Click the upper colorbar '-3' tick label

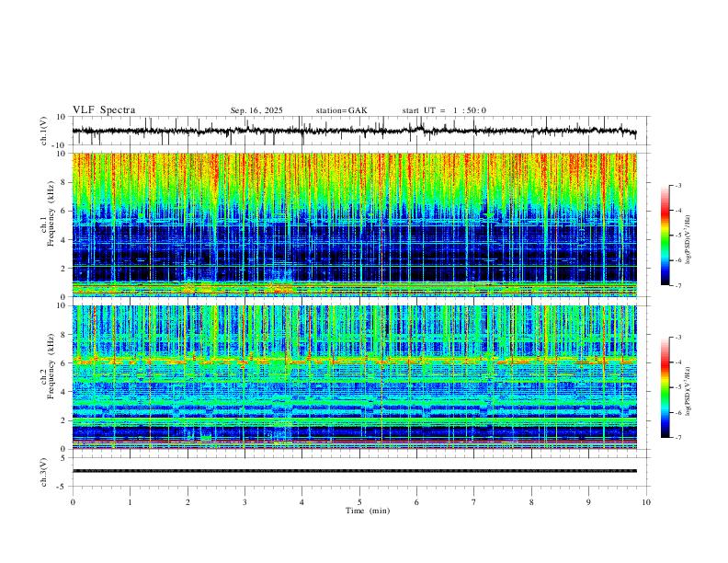pos(678,186)
